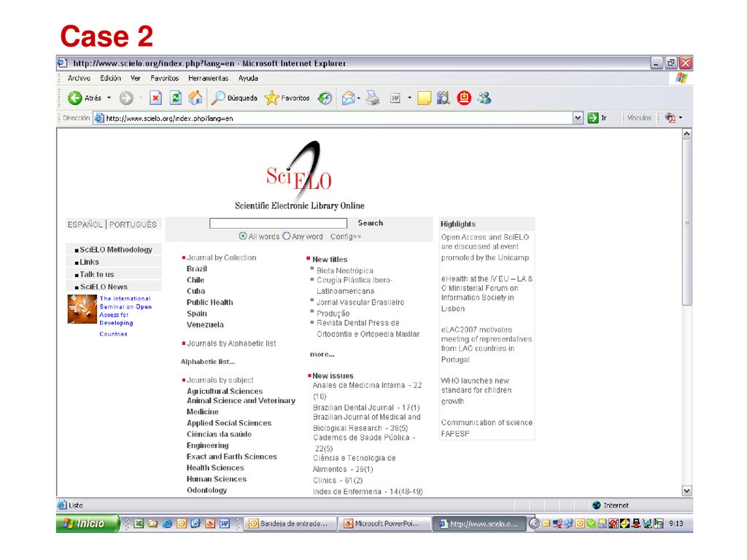Open the Windows Inicio start button
Screen dimensions: 747x560
(x=88, y=524)
